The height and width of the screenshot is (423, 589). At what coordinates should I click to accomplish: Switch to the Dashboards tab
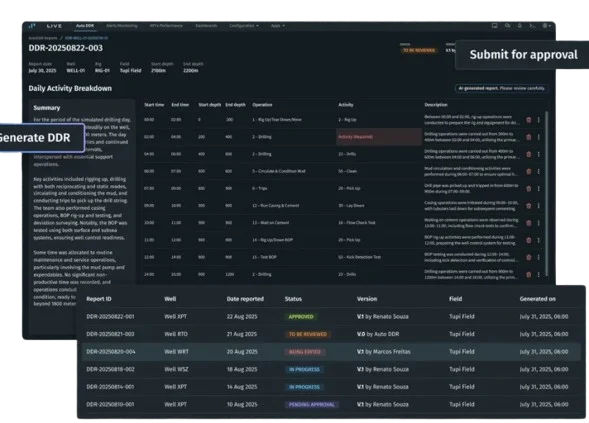[206, 26]
